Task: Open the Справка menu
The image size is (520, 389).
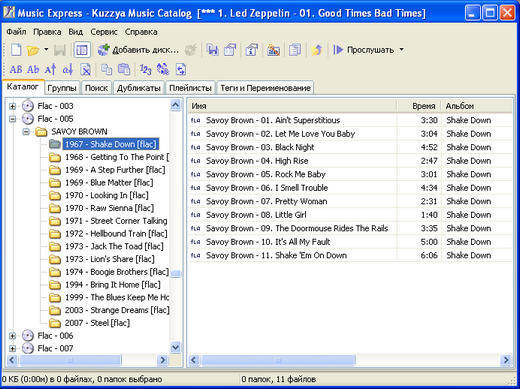Action: pyautogui.click(x=141, y=32)
